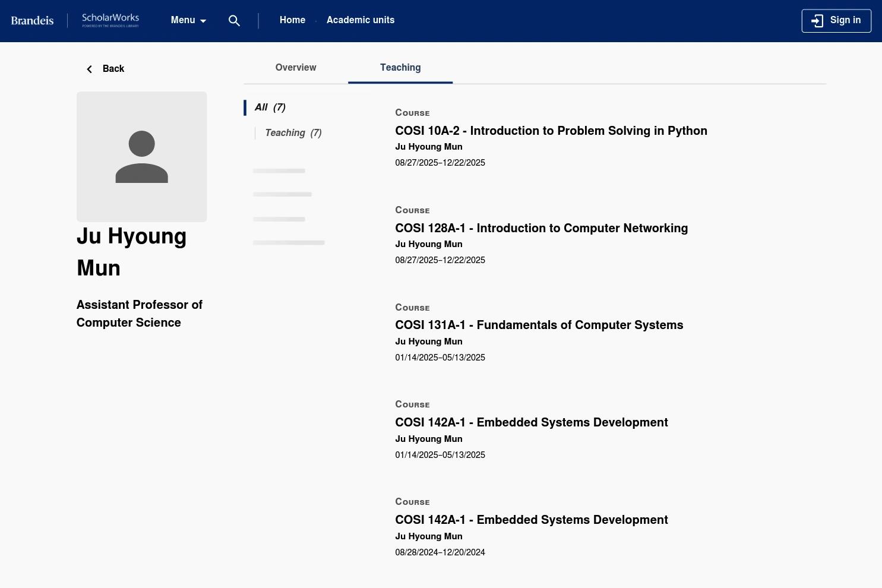Click the profile picture placeholder
Screen dimensions: 882x588
coord(142,157)
